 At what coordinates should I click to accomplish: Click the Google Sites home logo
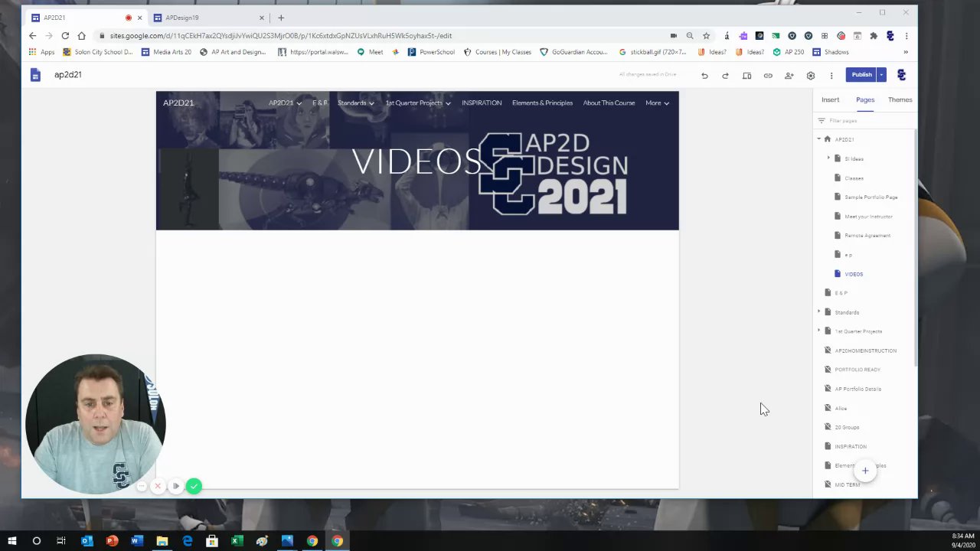(34, 74)
